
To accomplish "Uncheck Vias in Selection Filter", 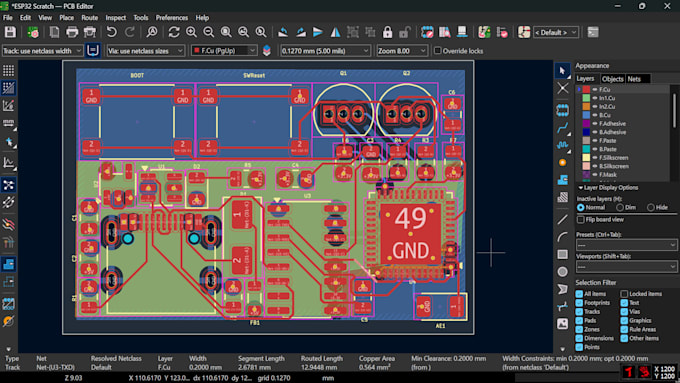I will (x=624, y=311).
